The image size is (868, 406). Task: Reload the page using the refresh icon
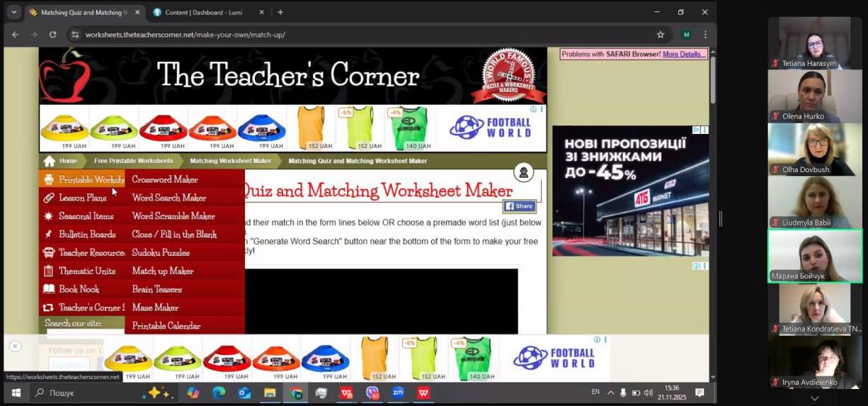point(52,34)
